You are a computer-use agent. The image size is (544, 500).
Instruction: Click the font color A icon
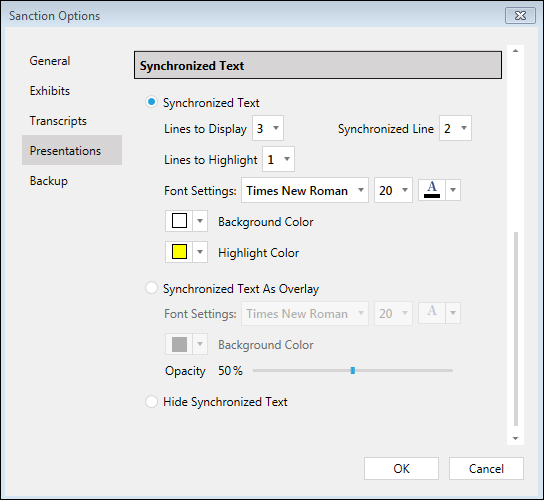[432, 190]
